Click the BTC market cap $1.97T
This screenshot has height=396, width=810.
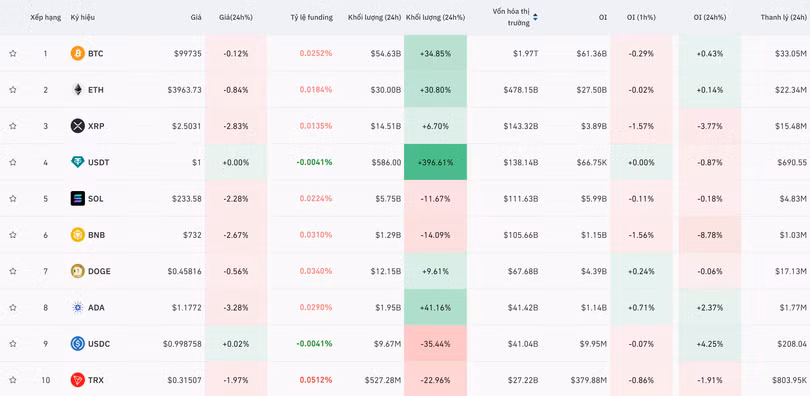526,53
